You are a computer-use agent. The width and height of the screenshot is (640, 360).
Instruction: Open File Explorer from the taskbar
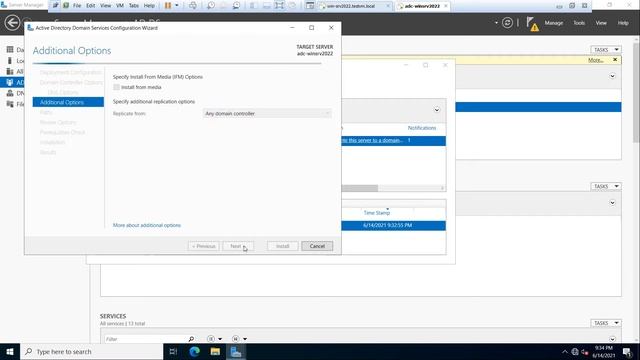[x=215, y=351]
